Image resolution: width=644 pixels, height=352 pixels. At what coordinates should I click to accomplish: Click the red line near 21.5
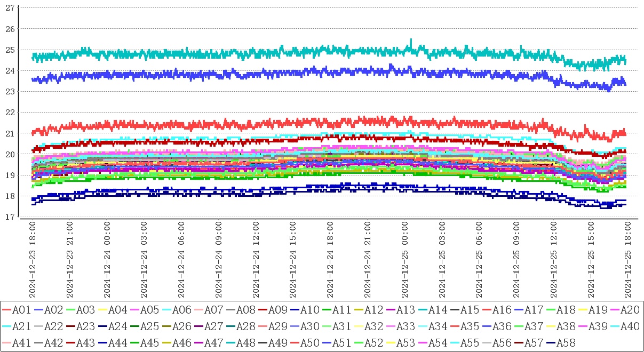(x=320, y=124)
